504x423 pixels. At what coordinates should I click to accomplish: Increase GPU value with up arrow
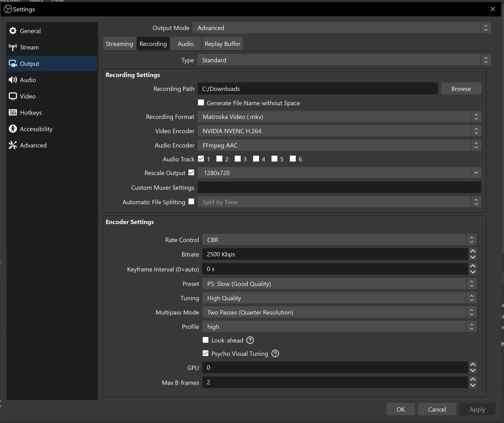[473, 364]
